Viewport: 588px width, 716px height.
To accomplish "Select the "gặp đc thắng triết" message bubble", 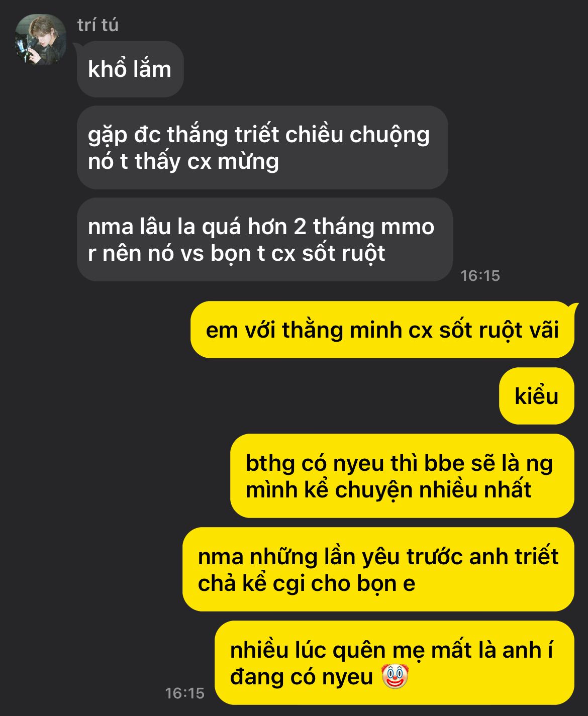I will 262,148.
